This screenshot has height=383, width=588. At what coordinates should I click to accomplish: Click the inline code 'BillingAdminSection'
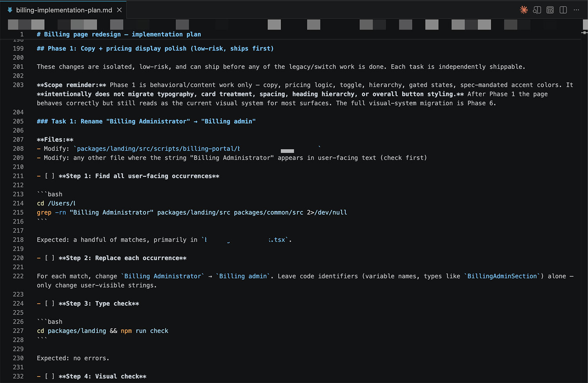click(x=502, y=276)
